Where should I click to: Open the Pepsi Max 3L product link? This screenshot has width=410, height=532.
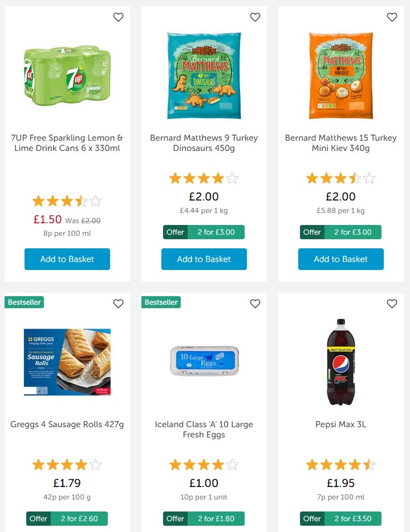pos(340,424)
